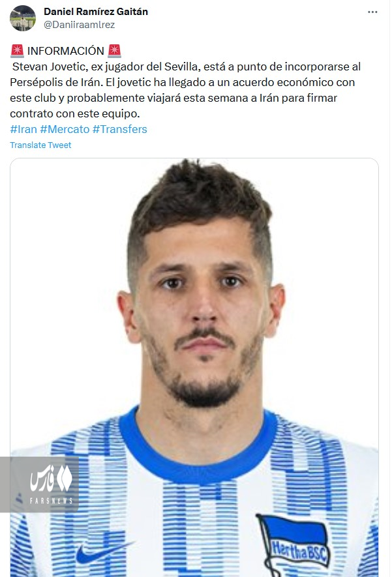This screenshot has height=577, width=392.
Task: Visit the Daniel Ramírez Gaitán display name link
Action: [96, 12]
